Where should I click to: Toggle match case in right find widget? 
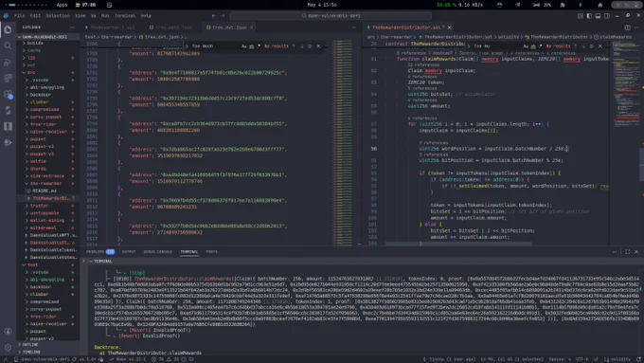pyautogui.click(x=526, y=46)
